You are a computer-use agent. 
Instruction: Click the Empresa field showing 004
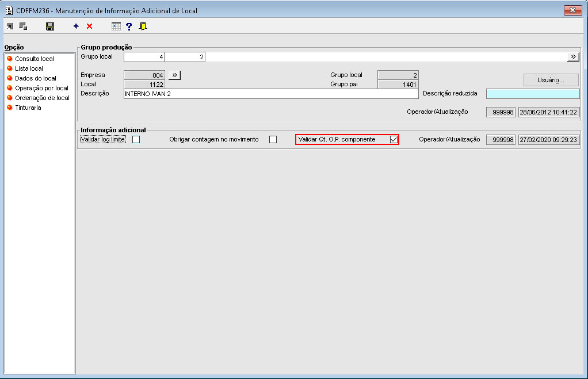(x=144, y=75)
